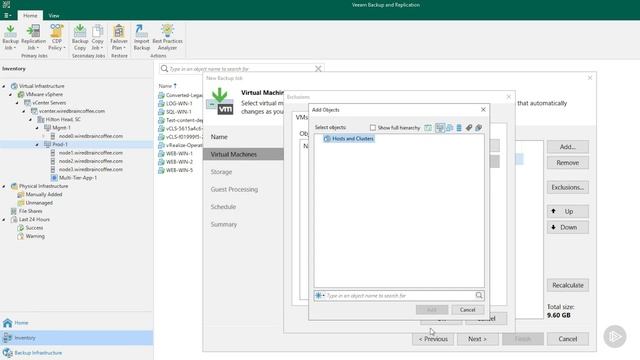
Task: Click the File Shares icon in the tree
Action: click(14, 211)
